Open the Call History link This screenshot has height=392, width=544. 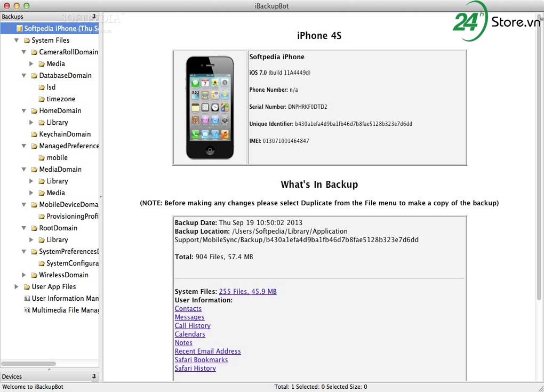[x=193, y=326]
